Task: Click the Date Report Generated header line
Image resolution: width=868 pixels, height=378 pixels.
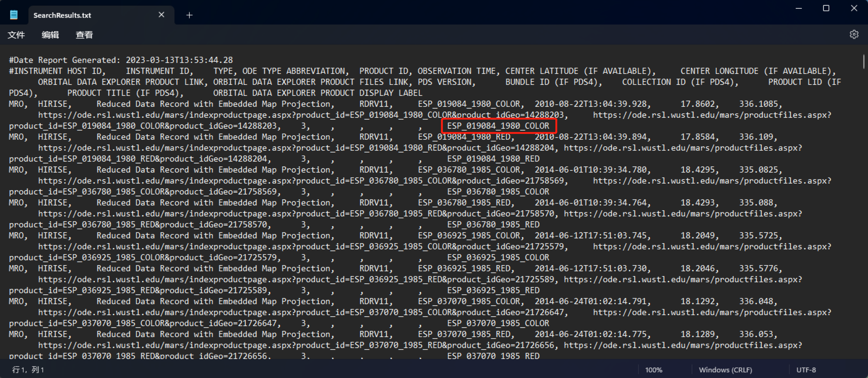Action: click(x=120, y=60)
